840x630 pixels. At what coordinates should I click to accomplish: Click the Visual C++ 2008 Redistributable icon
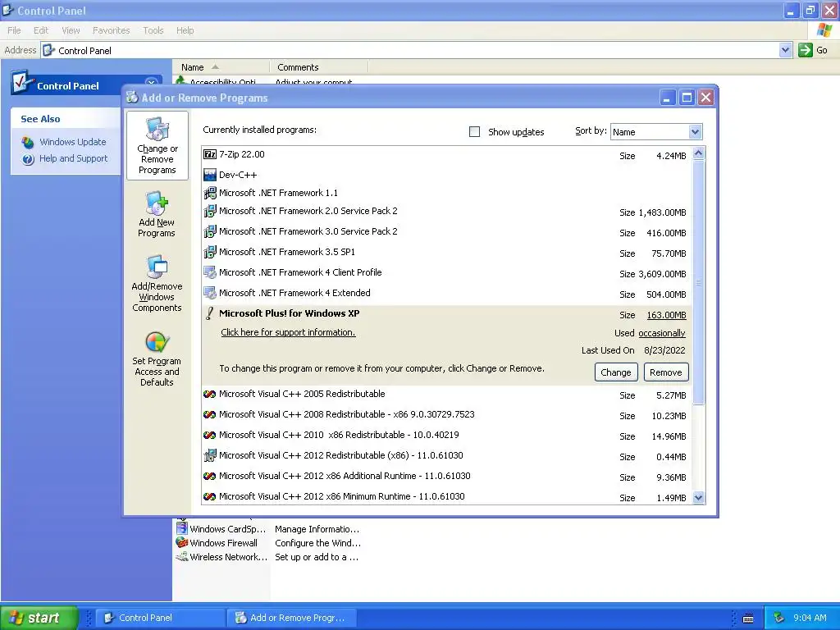[x=209, y=414]
